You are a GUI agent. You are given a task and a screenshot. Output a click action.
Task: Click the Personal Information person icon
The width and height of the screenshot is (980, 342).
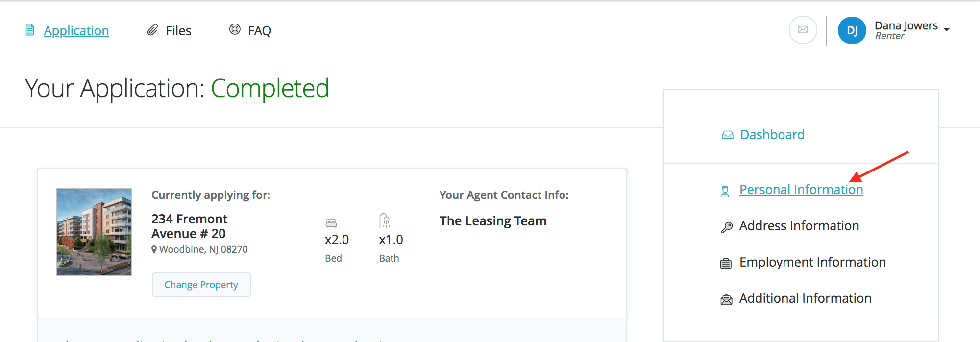(x=725, y=191)
